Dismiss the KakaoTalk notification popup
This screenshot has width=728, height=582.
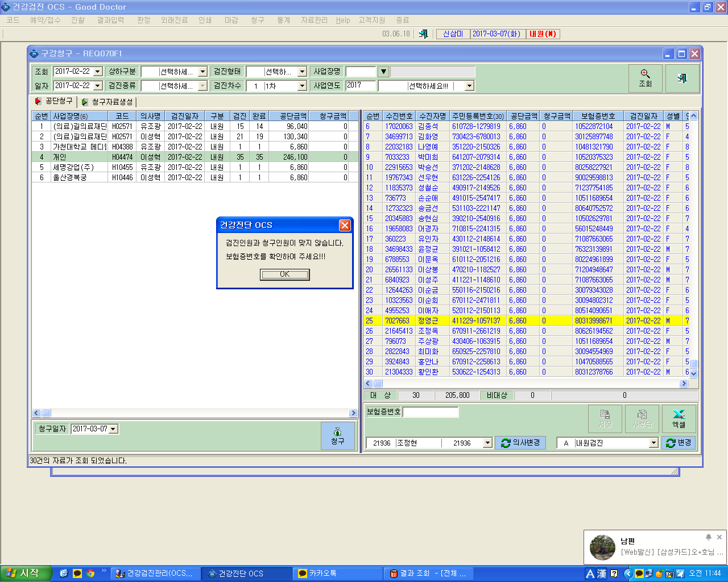click(x=719, y=537)
